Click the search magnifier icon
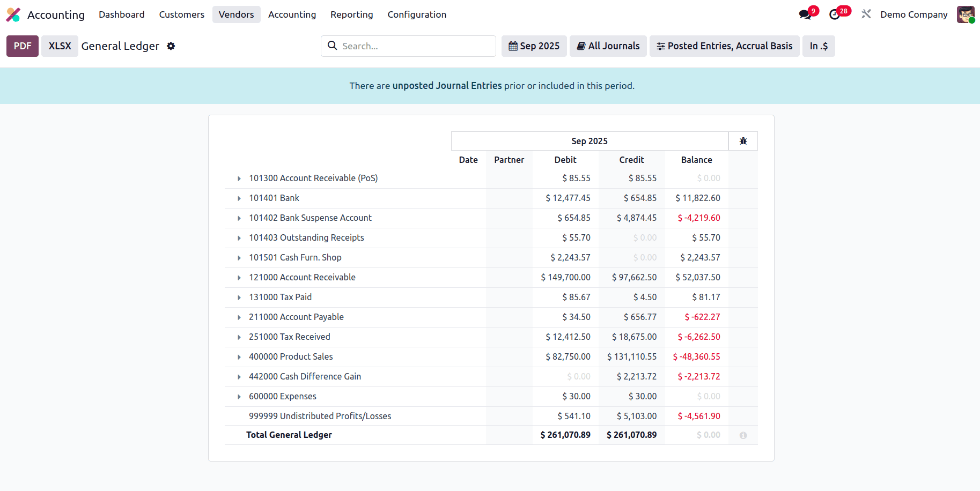Viewport: 980px width, 491px height. pos(333,46)
